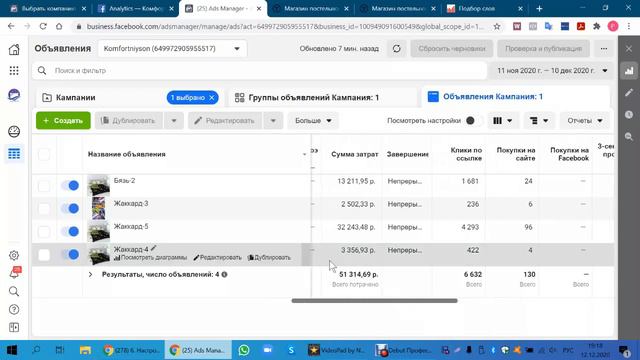Select the campaigns table view icon
This screenshot has height=360, width=640.
click(x=14, y=154)
